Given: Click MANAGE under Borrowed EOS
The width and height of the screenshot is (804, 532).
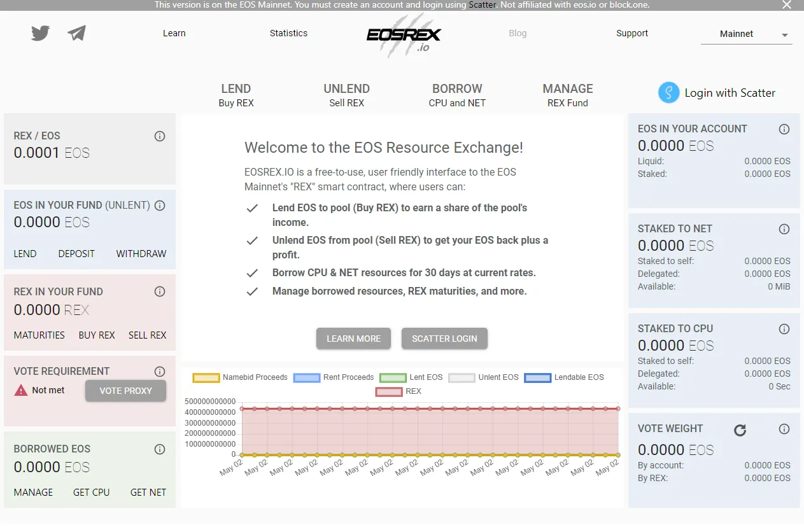Looking at the screenshot, I should (x=33, y=492).
